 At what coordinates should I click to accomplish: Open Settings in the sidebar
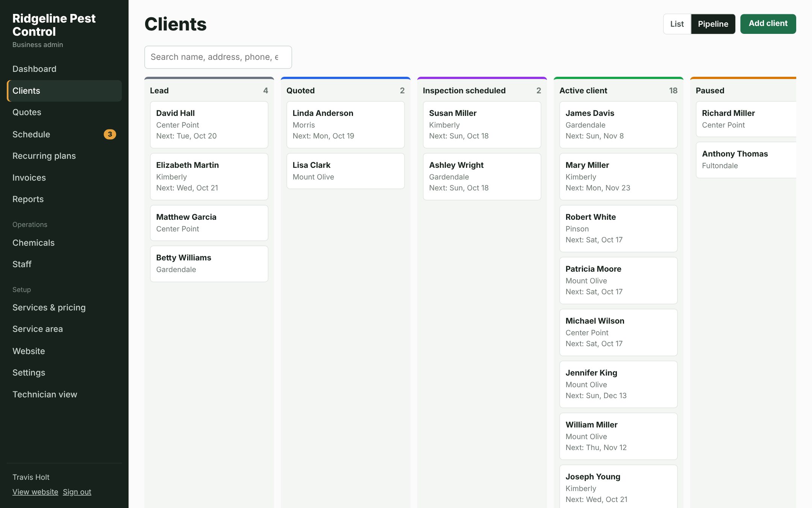tap(64, 373)
